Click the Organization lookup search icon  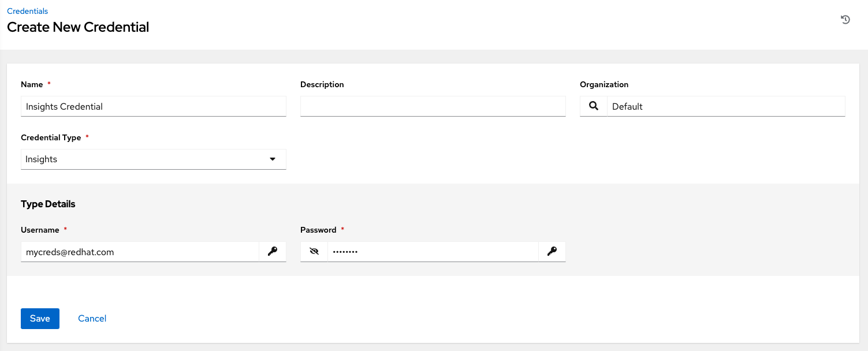tap(593, 106)
